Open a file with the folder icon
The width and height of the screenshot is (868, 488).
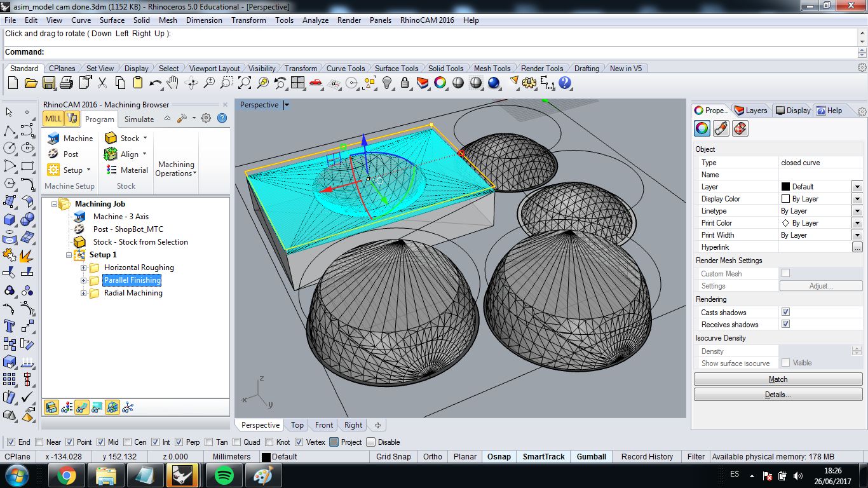point(31,83)
